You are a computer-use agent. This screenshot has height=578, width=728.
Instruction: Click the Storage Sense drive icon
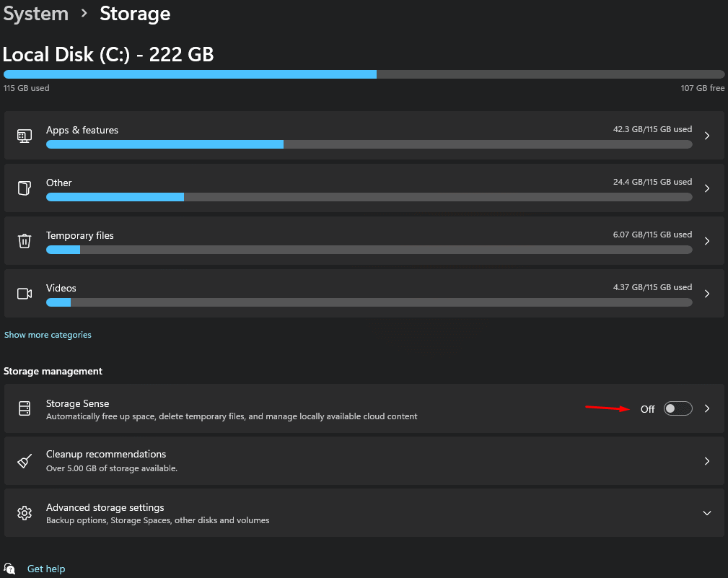pyautogui.click(x=25, y=408)
